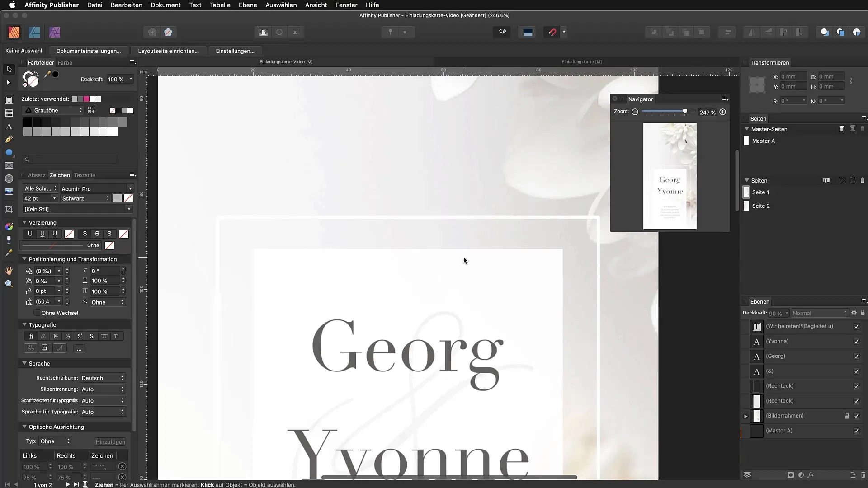The height and width of the screenshot is (488, 868).
Task: Switch to the Photo persona
Action: 55,32
